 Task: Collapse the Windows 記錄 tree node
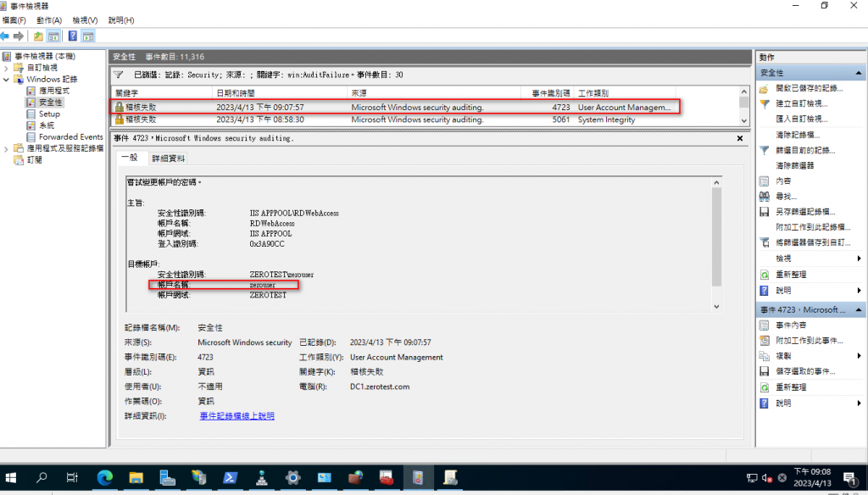point(6,80)
